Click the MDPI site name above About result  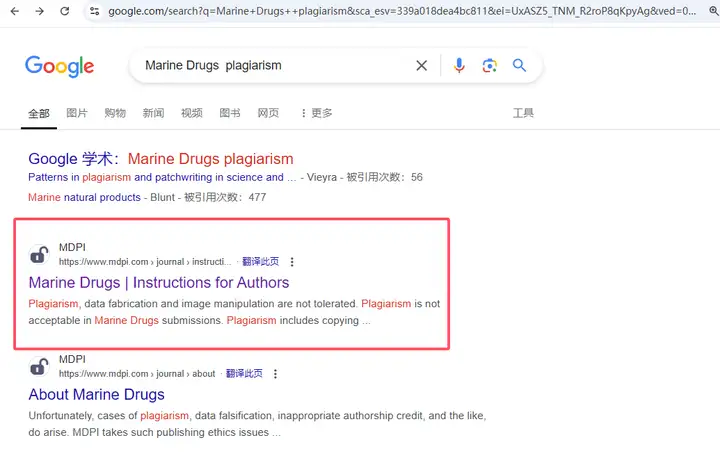pos(72,359)
